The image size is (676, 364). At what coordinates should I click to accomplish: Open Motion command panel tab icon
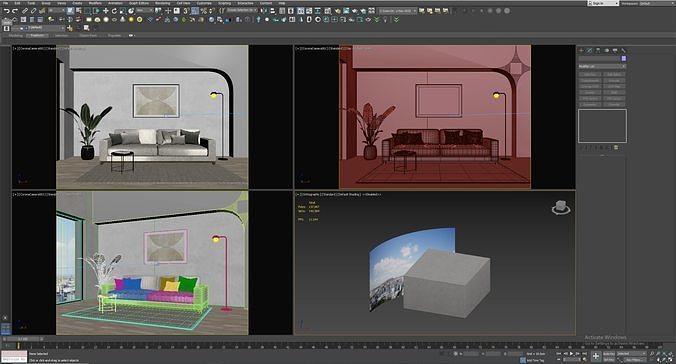point(606,50)
